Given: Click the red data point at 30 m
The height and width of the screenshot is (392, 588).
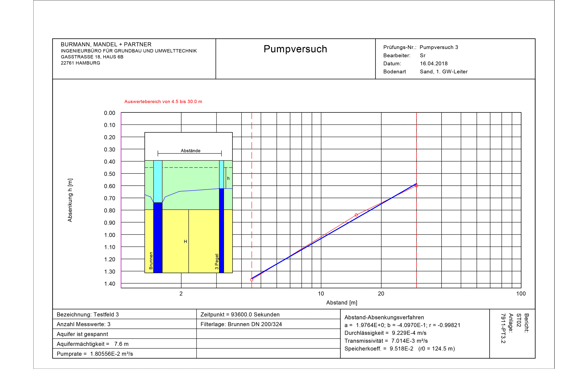Looking at the screenshot, I should pos(416,186).
